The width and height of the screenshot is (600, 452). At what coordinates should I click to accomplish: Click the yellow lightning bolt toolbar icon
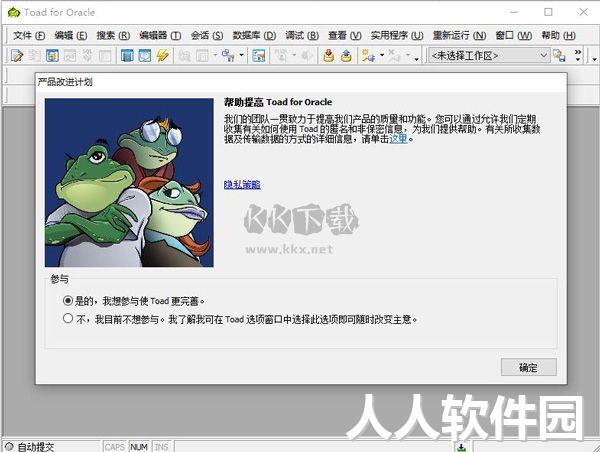(163, 56)
